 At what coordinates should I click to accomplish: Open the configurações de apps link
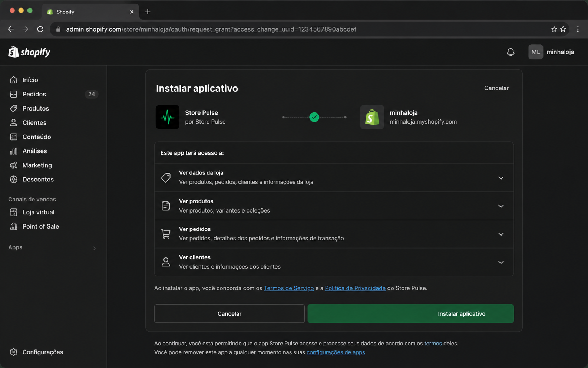336,352
